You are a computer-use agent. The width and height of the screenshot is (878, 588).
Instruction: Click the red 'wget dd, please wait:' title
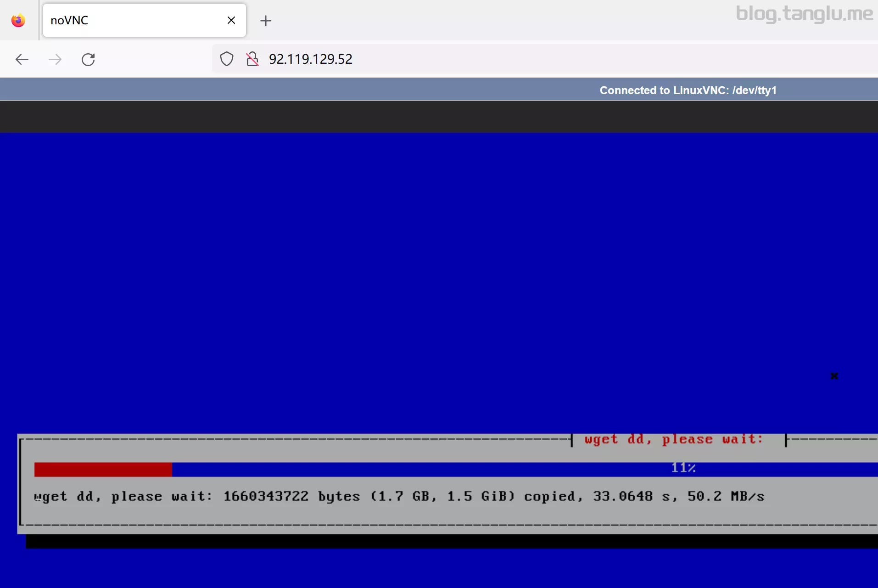pos(673,439)
